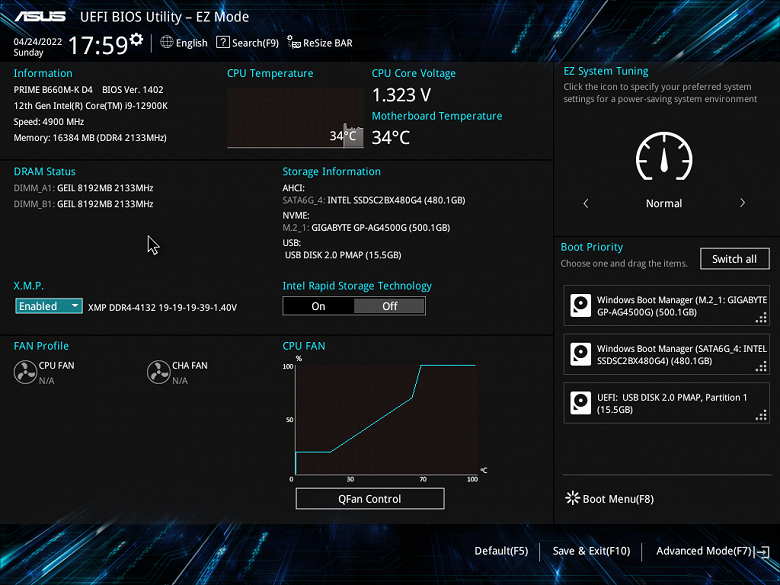
Task: Turn Intel Rapid Storage Technology On
Action: pyautogui.click(x=318, y=306)
